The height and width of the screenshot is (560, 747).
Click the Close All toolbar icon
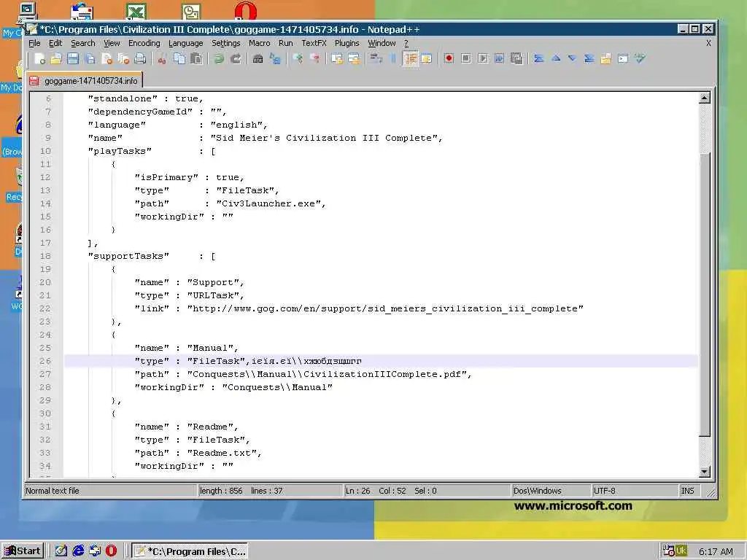click(123, 58)
